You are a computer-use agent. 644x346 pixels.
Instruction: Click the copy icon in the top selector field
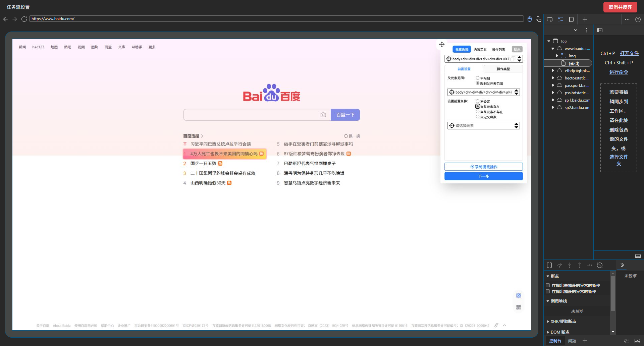(x=513, y=59)
